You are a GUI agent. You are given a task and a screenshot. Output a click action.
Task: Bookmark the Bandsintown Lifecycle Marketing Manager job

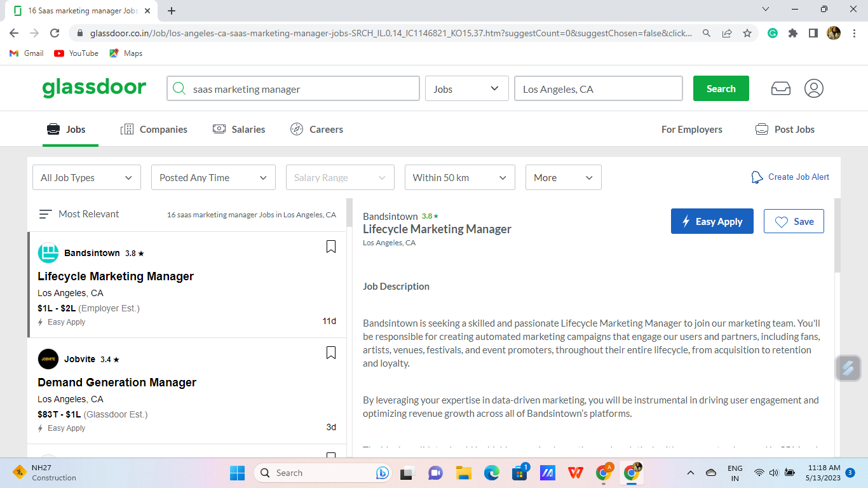(331, 247)
